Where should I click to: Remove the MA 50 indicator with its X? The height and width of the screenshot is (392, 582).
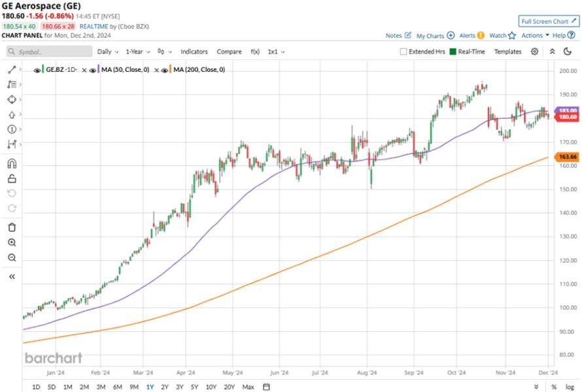pyautogui.click(x=157, y=70)
